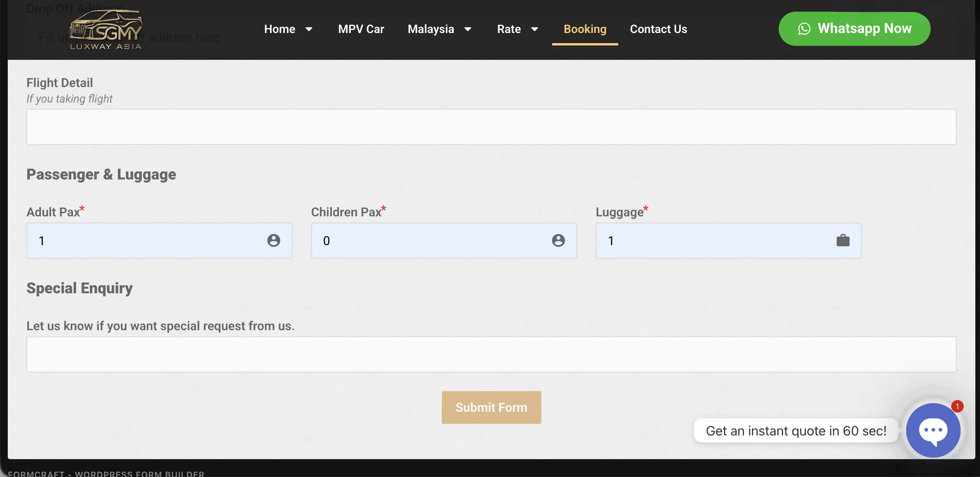Open the MPV Car menu item

[x=361, y=29]
